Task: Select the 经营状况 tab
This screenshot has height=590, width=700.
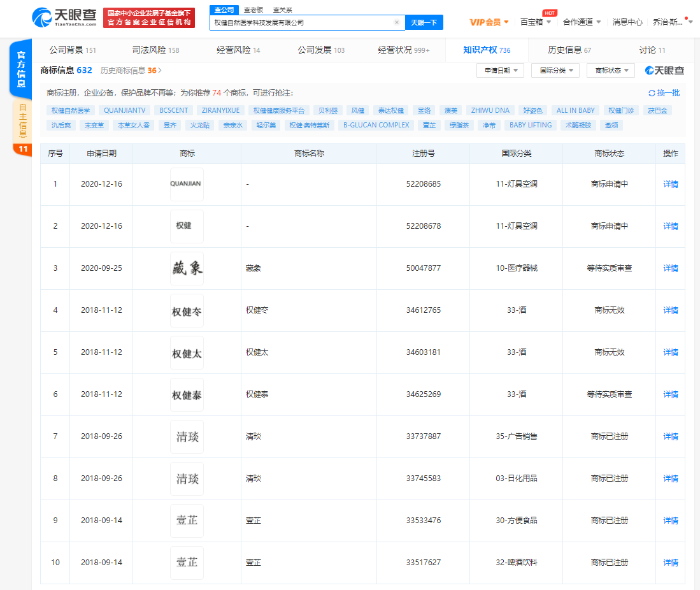Action: tap(403, 50)
